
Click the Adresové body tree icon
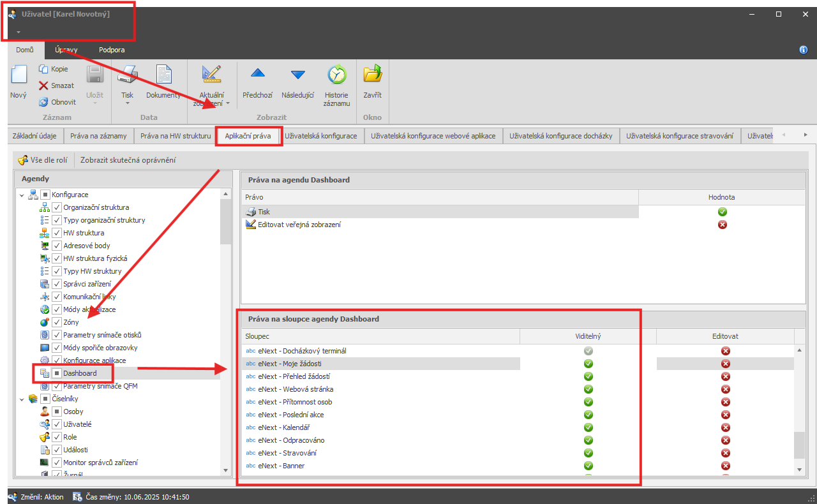(x=45, y=246)
